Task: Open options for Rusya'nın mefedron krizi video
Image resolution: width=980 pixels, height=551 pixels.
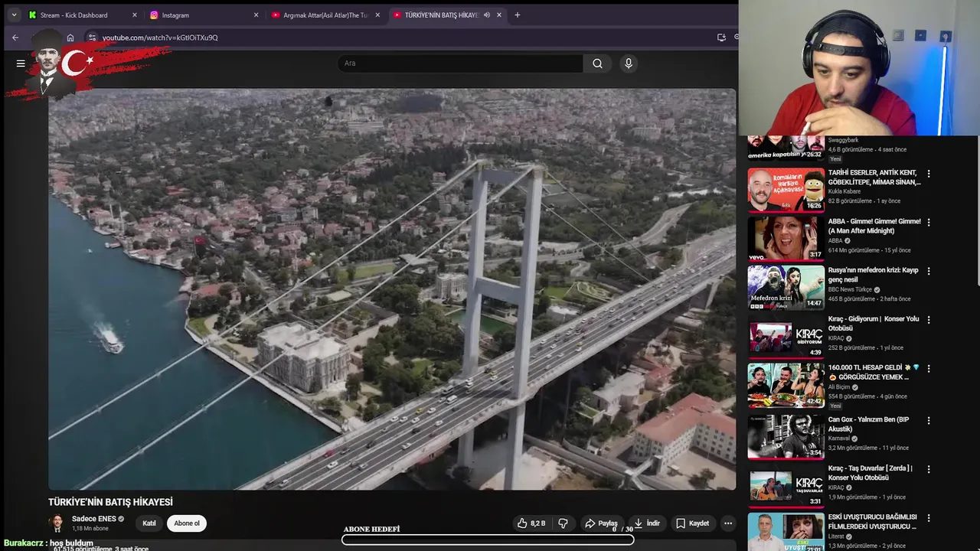Action: [929, 272]
